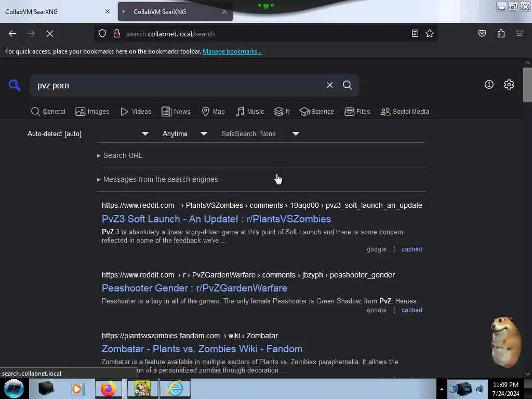The height and width of the screenshot is (399, 532).
Task: Close the second CollabVM SearXNG tab
Action: [224, 11]
